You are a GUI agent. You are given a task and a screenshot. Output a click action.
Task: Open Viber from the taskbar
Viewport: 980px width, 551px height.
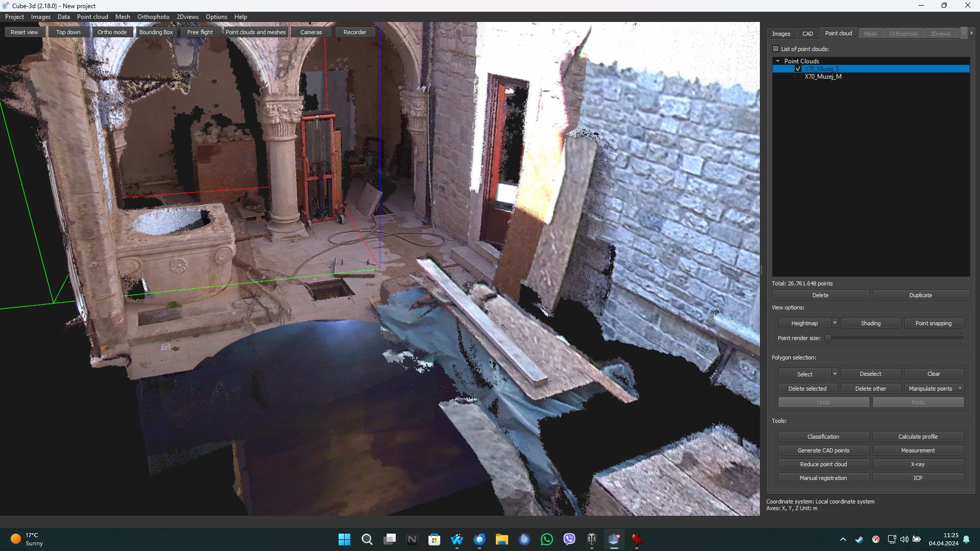569,539
